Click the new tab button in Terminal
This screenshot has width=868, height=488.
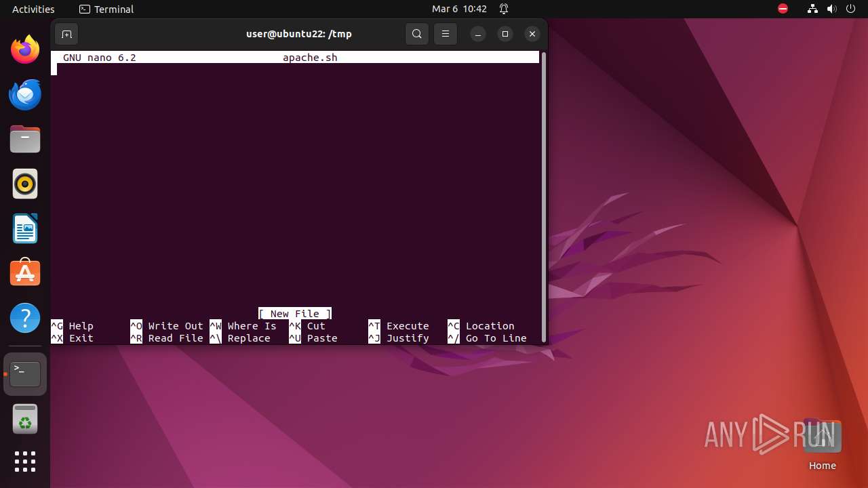[66, 34]
